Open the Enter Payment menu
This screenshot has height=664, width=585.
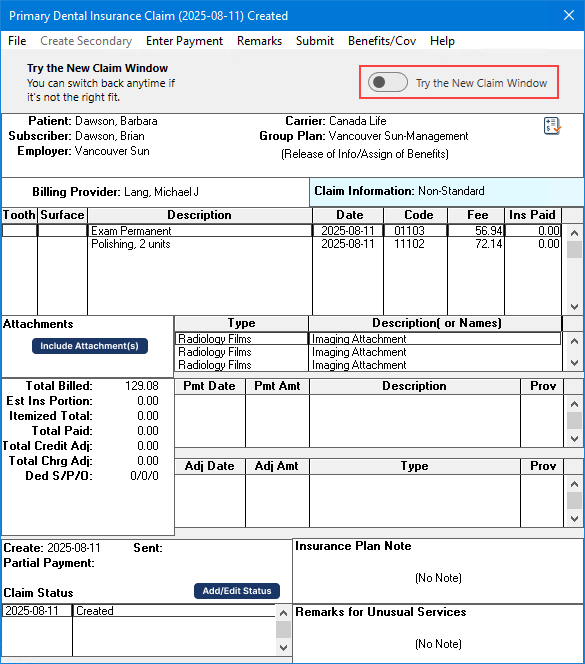click(x=184, y=41)
